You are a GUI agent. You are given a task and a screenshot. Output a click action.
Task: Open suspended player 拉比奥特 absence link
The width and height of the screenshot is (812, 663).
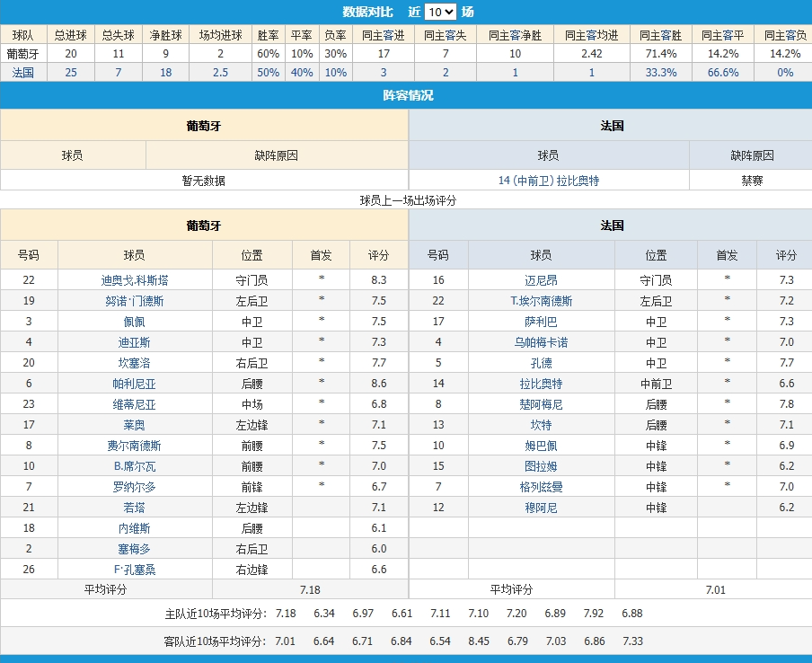(x=548, y=181)
